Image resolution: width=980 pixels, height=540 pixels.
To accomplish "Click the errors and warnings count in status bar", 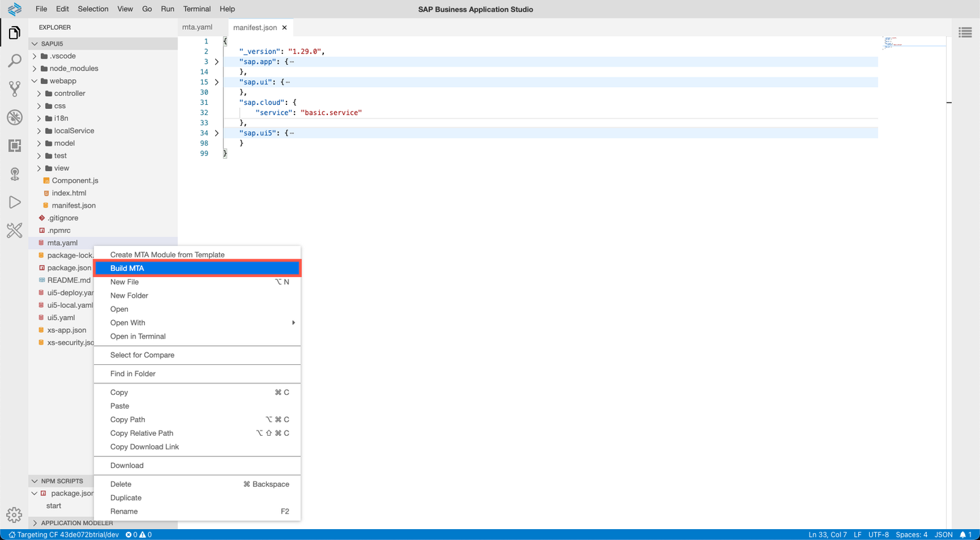I will 139,535.
